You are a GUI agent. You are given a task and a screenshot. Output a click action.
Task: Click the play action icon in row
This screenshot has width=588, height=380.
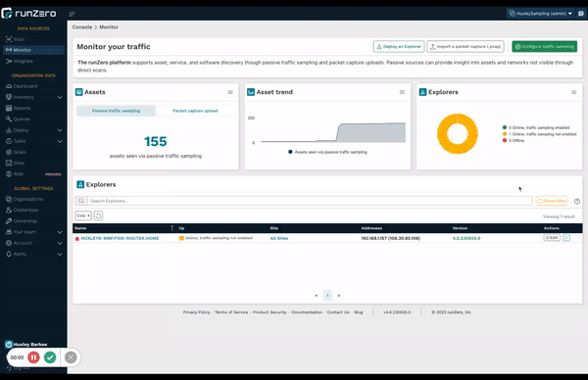(566, 238)
